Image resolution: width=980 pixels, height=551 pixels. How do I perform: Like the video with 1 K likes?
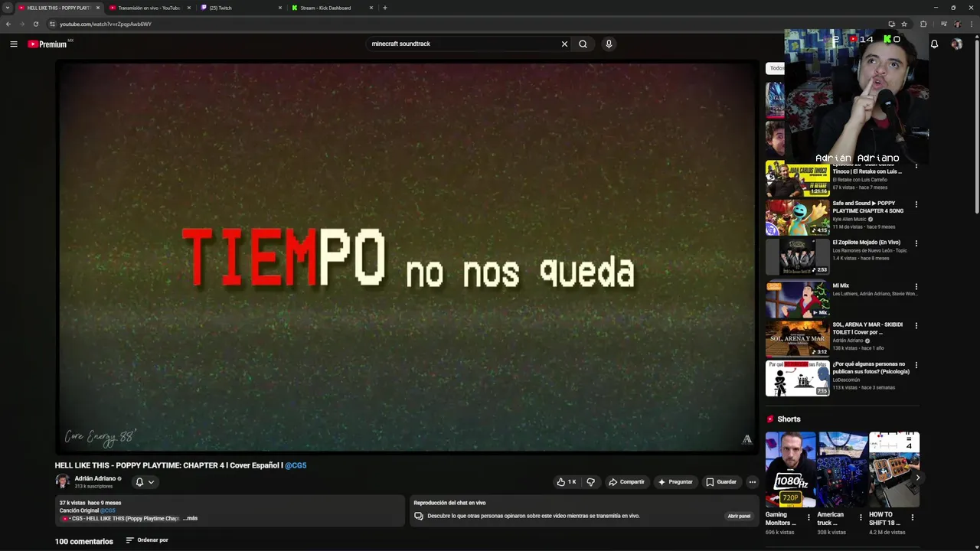(x=567, y=482)
